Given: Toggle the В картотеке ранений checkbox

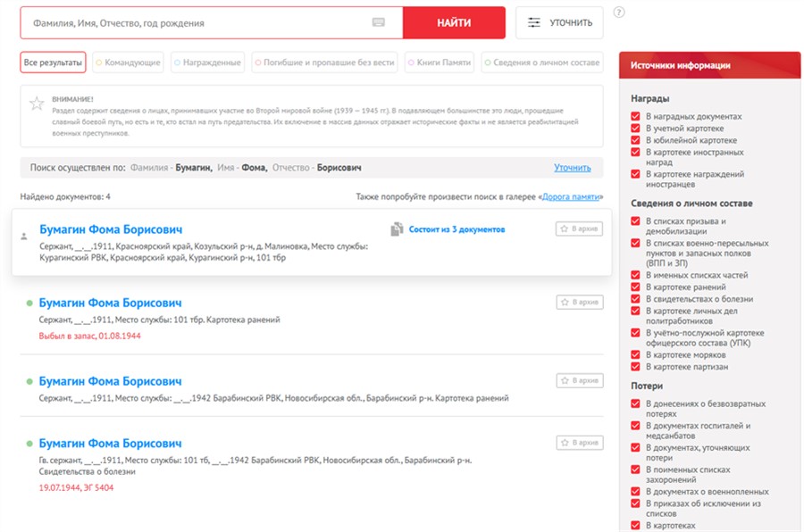Looking at the screenshot, I should (635, 287).
